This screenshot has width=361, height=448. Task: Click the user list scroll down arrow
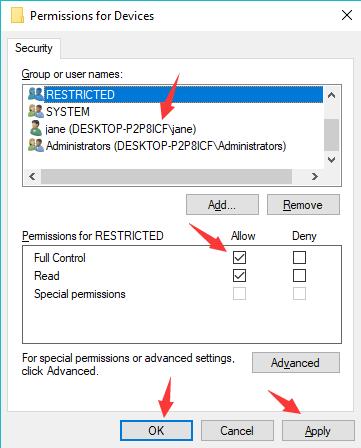click(331, 159)
